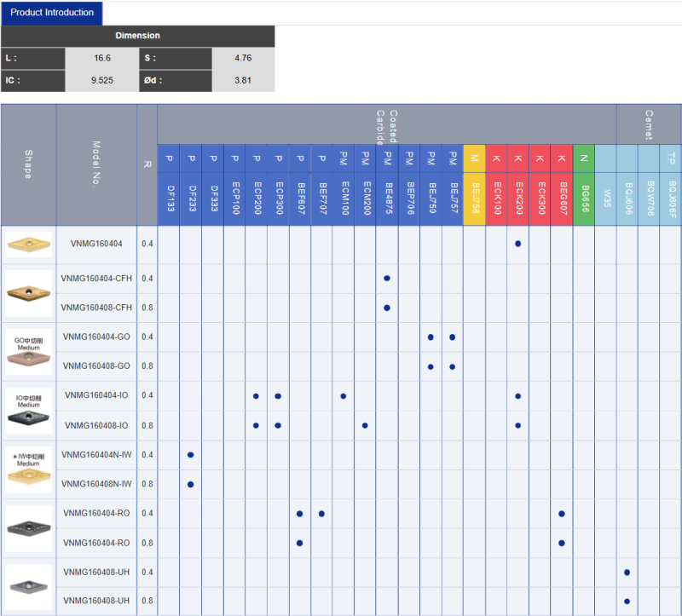Click the VNMG160408-GO model number
Screen dimensions: 682x616
coord(96,366)
